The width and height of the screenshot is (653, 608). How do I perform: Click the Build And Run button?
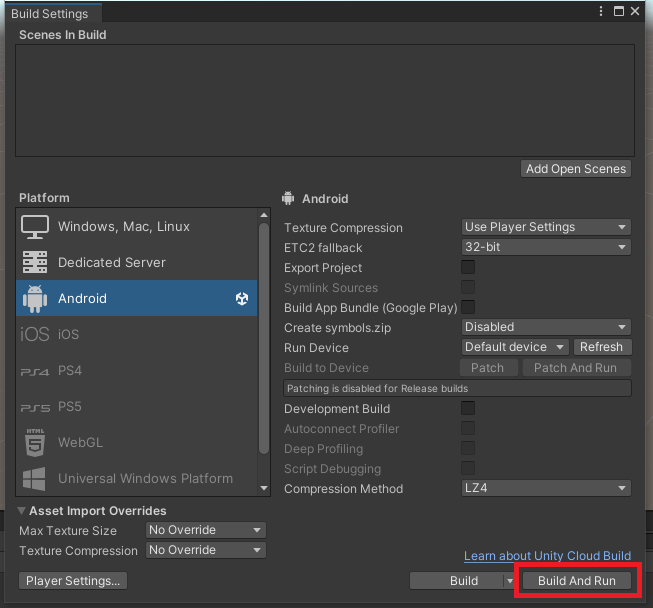[577, 581]
